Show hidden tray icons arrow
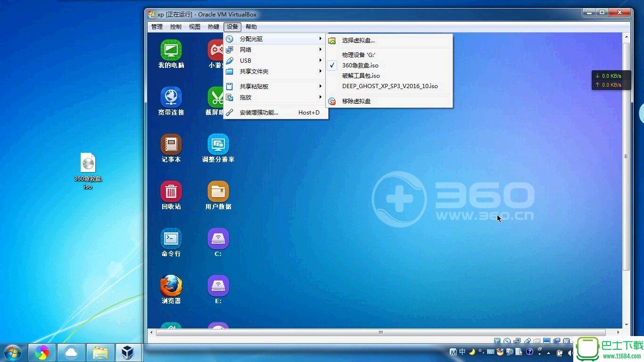The width and height of the screenshot is (644, 362). coord(548,353)
